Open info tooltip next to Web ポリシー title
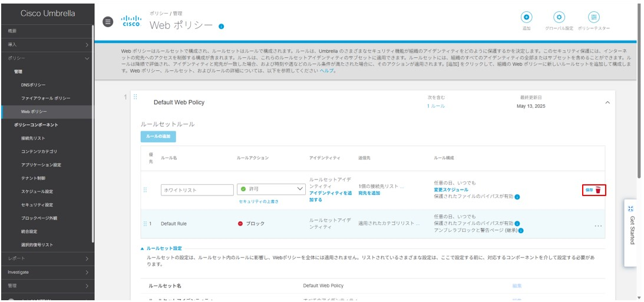Screen dimensions: 644x302 (222, 26)
